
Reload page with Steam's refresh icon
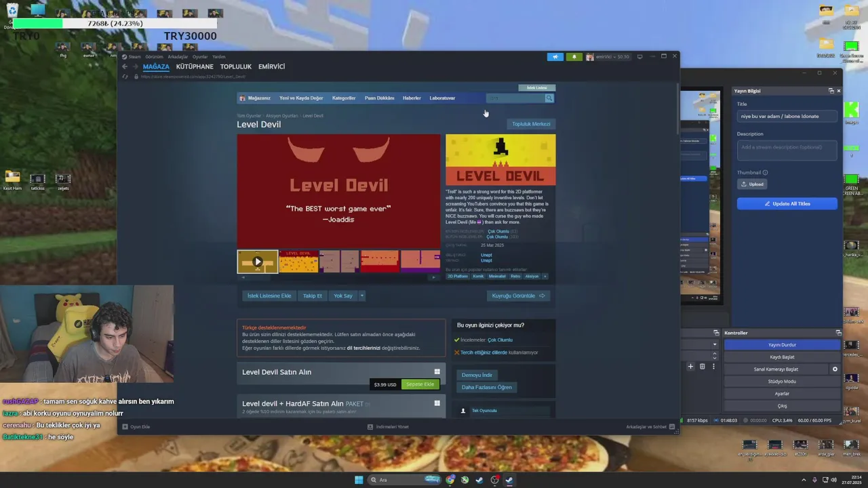(x=125, y=77)
